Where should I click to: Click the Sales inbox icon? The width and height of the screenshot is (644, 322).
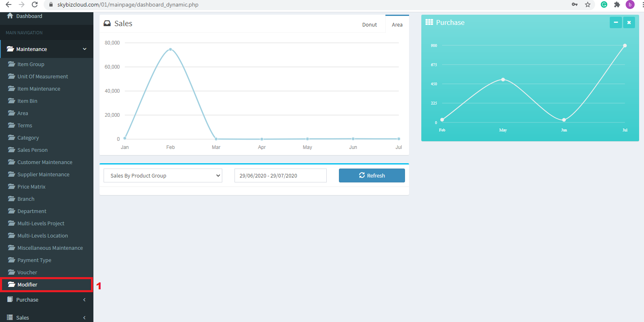click(x=107, y=24)
